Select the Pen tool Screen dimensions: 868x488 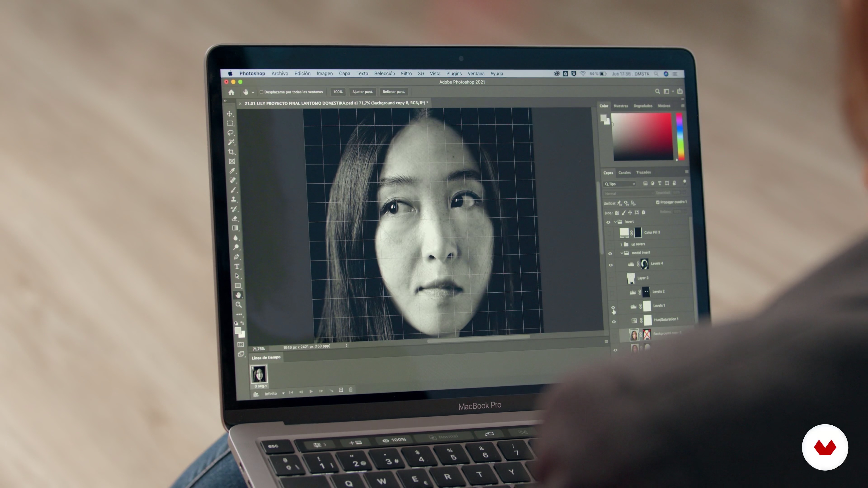pyautogui.click(x=236, y=257)
